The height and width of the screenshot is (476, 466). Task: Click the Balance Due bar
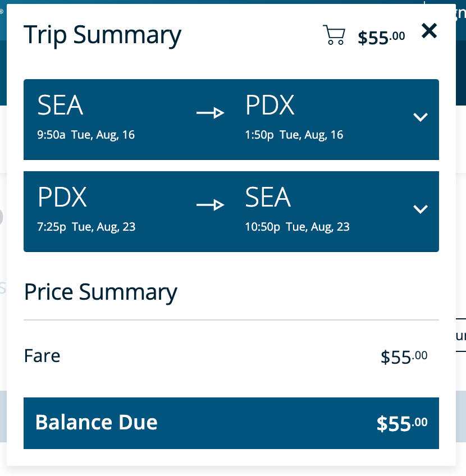231,423
